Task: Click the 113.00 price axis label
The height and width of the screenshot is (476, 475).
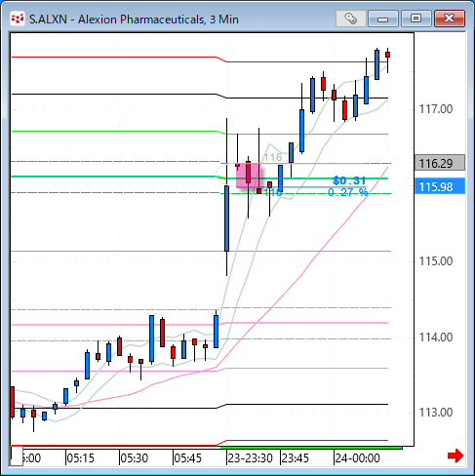Action: [x=436, y=413]
